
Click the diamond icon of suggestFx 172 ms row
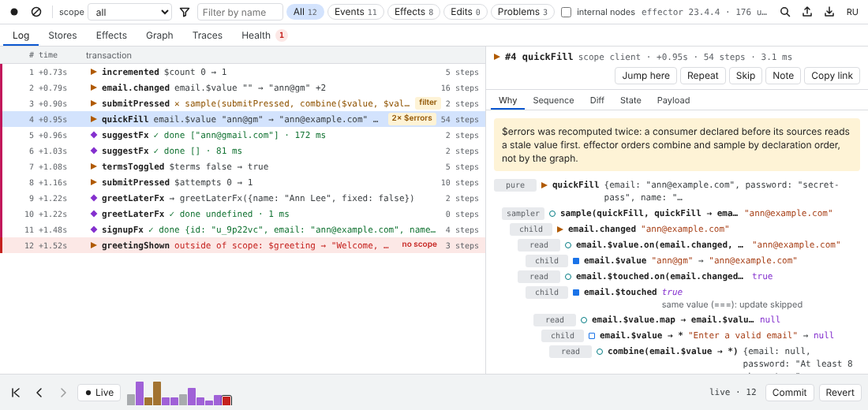point(94,135)
